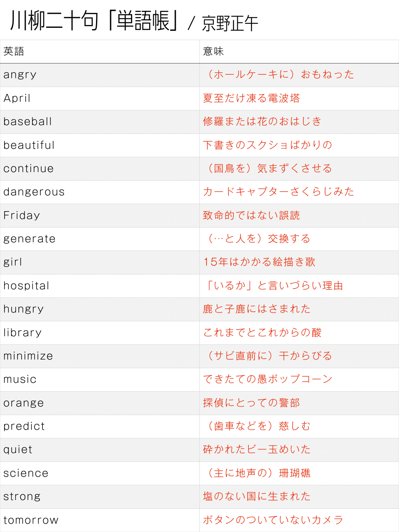Select the 英語 column header
Screen dimensions: 399x532
point(14,52)
